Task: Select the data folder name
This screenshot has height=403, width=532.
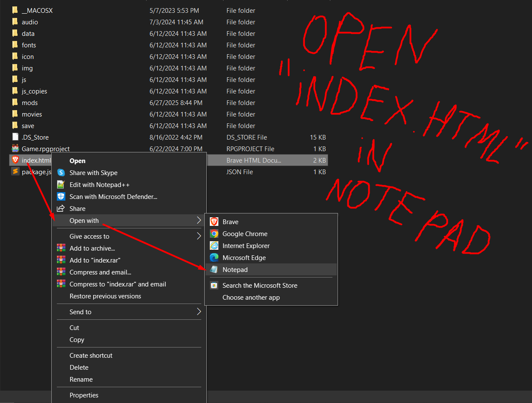Action: point(28,33)
